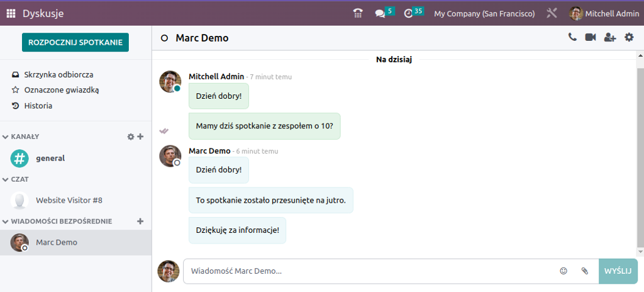Invite users with the add-person icon
Image resolution: width=644 pixels, height=292 pixels.
click(x=610, y=37)
